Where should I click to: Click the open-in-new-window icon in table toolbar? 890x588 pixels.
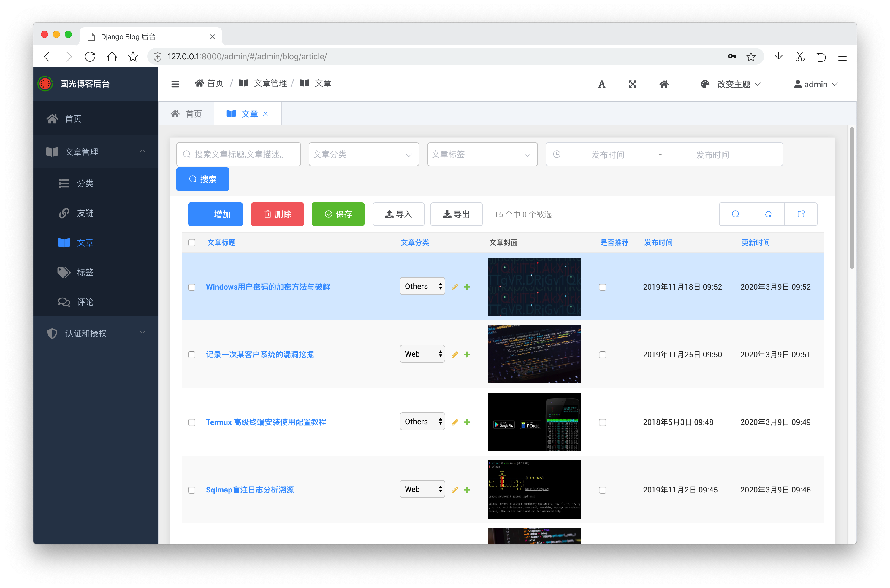coord(801,214)
